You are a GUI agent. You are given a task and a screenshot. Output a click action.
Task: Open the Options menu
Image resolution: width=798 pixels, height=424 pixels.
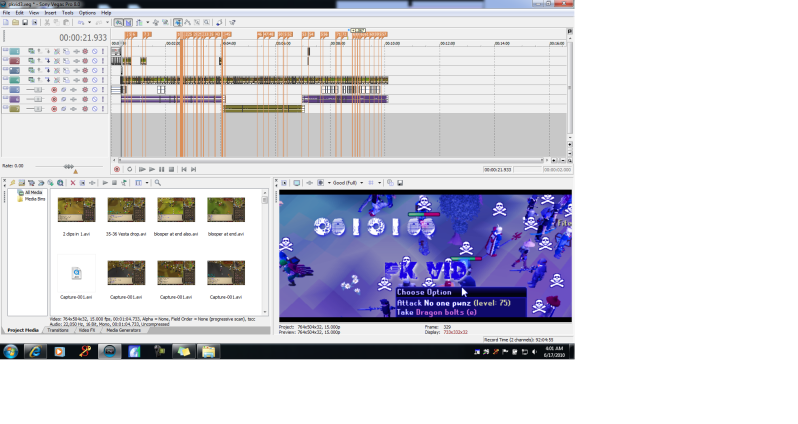coord(87,13)
